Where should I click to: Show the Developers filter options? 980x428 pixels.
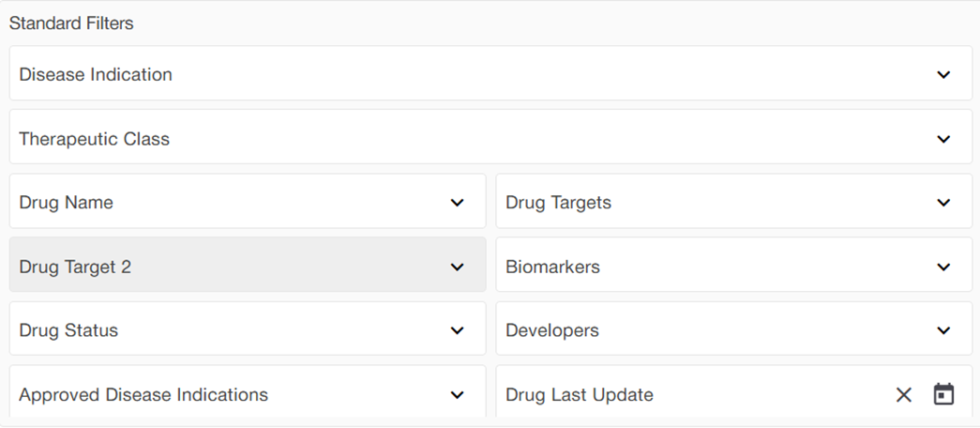(713, 329)
